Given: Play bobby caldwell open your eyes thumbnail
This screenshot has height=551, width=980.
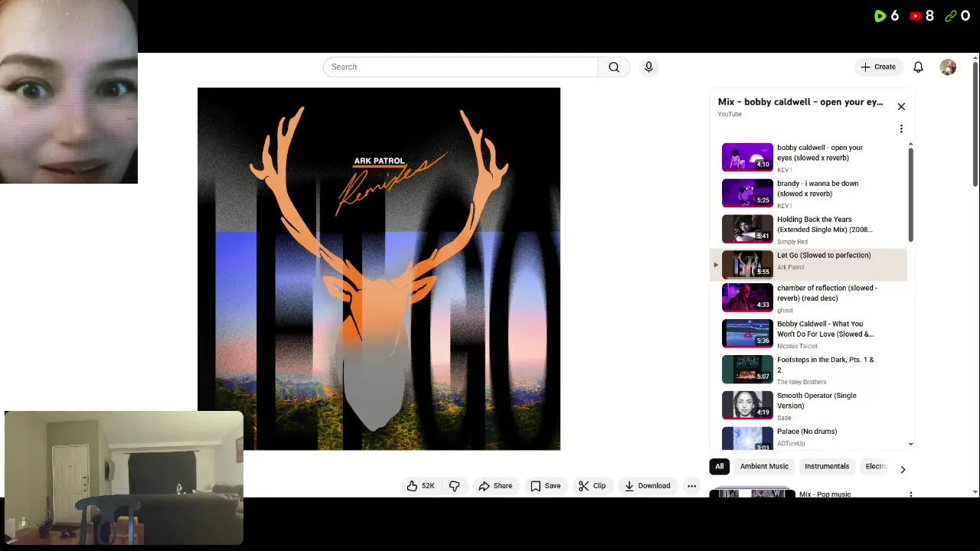Looking at the screenshot, I should coord(747,157).
